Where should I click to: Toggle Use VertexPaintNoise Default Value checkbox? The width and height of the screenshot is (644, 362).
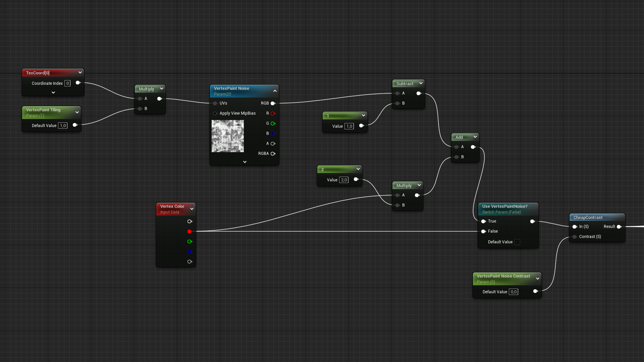517,242
